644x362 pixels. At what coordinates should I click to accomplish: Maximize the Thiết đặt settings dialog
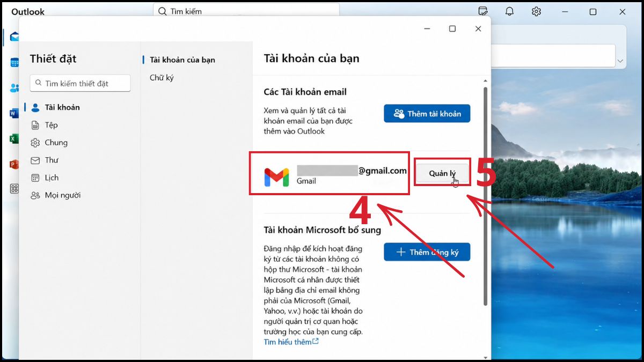tap(452, 29)
